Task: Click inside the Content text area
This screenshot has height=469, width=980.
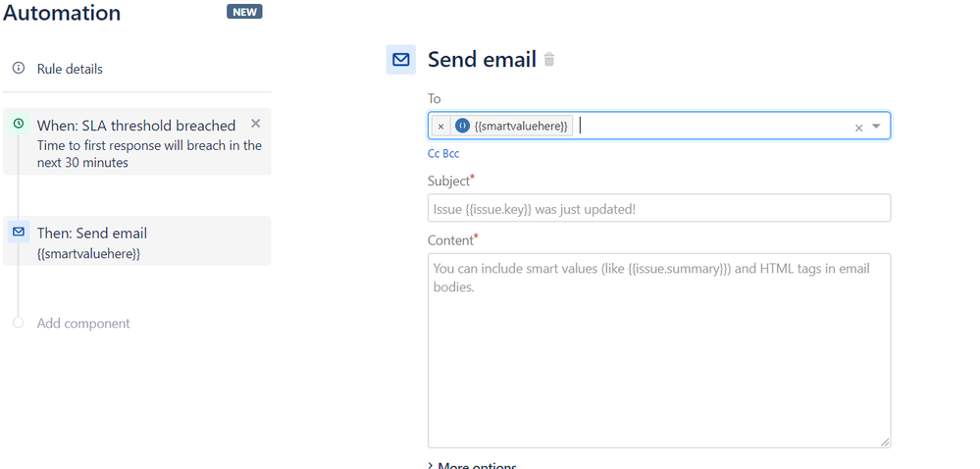Action: click(x=659, y=350)
